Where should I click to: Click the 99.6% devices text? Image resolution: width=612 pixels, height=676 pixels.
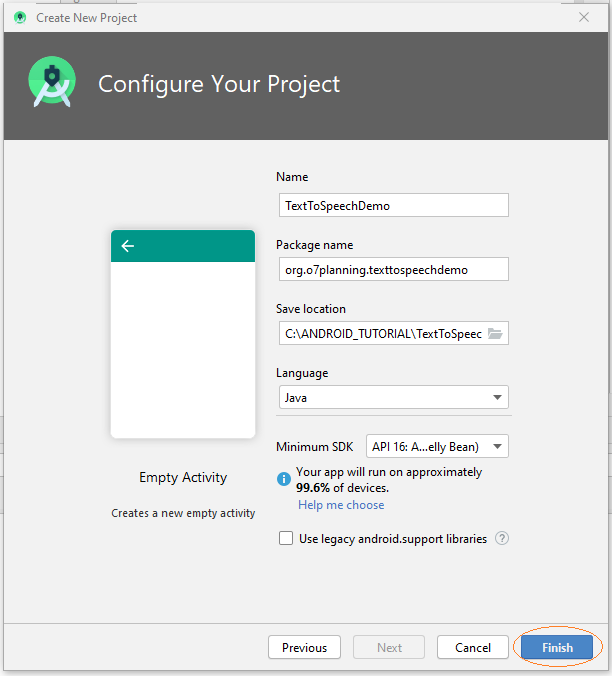click(342, 488)
